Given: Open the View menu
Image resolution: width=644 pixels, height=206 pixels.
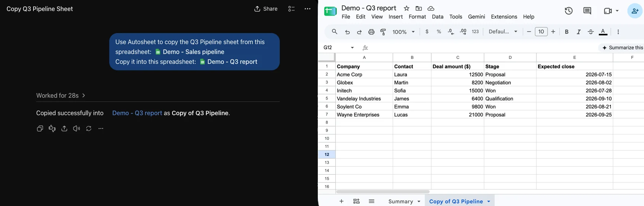Looking at the screenshot, I should coord(377,17).
